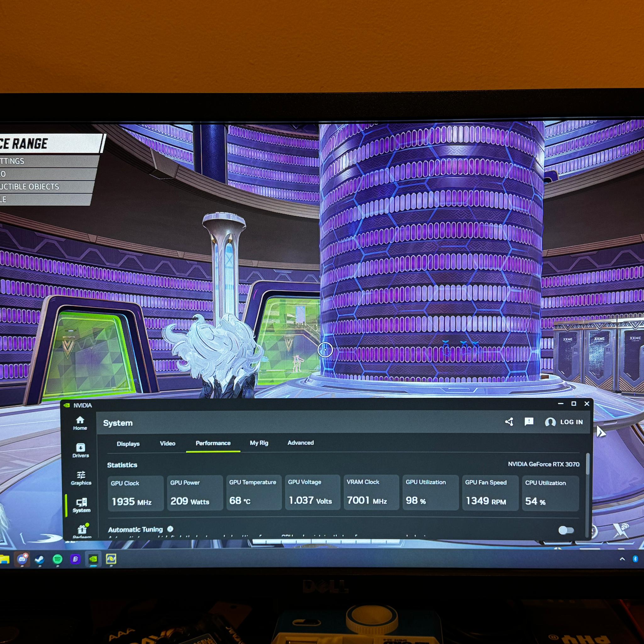The height and width of the screenshot is (644, 644).
Task: Select the Performance tab
Action: (x=213, y=443)
